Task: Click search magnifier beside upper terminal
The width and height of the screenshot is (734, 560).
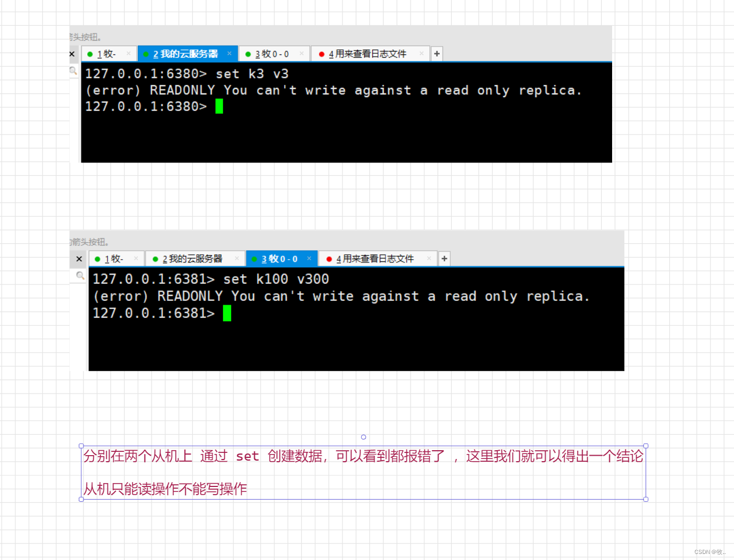Action: click(73, 70)
